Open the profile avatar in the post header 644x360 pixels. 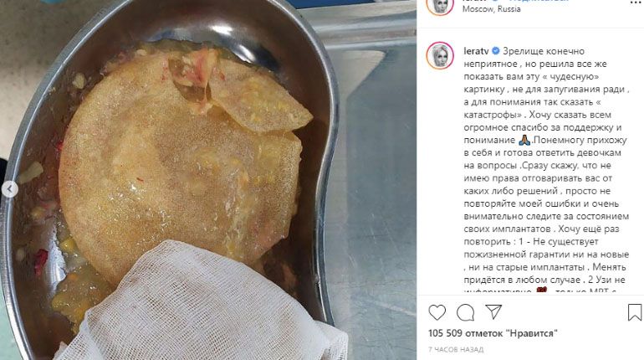point(440,5)
